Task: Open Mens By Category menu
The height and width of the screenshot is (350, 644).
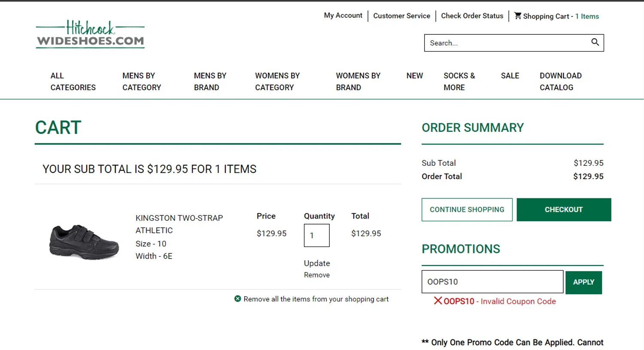Action: pos(142,82)
